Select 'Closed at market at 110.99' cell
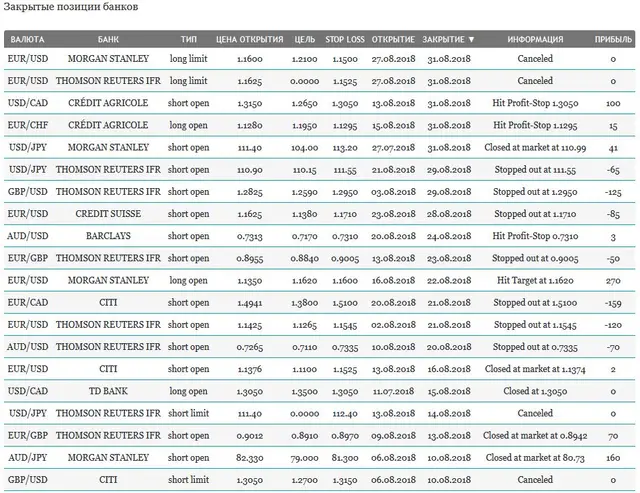Viewport: 640px width, 493px height. click(535, 147)
